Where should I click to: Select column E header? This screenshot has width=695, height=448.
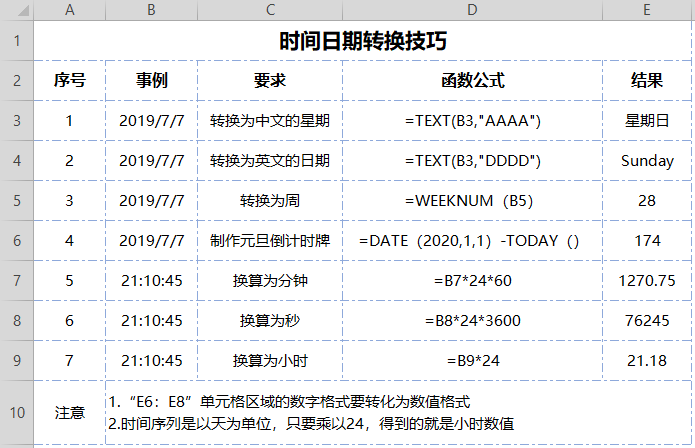[647, 10]
